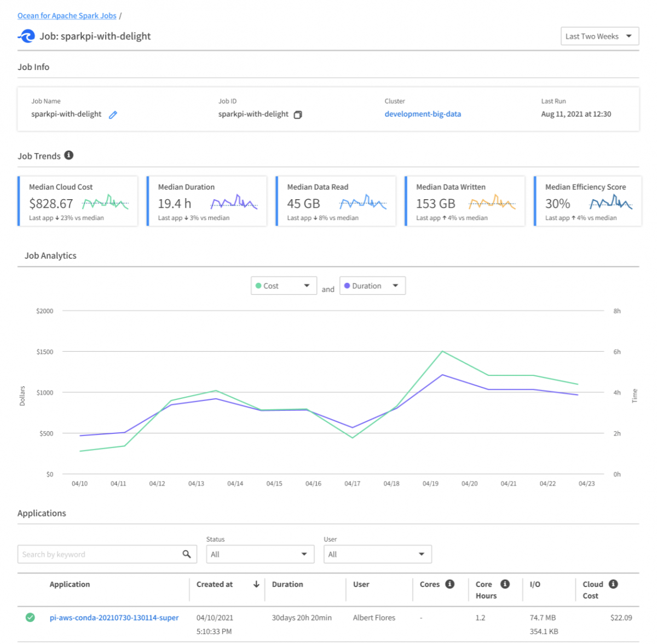The width and height of the screenshot is (657, 644).
Task: Click the Albert Flores user cell
Action: click(x=374, y=618)
